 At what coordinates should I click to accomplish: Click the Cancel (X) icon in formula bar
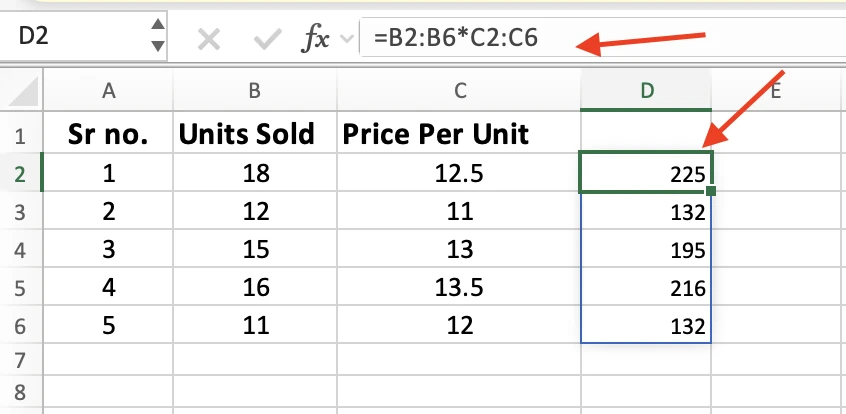(208, 39)
